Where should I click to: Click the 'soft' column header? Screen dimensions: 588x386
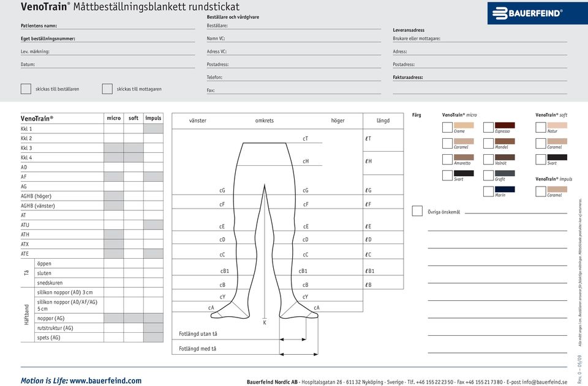[x=134, y=118]
